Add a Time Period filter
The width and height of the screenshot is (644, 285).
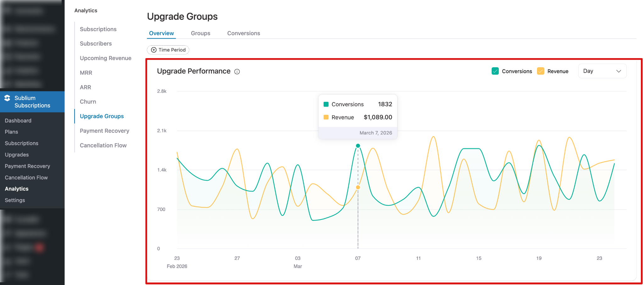[168, 50]
